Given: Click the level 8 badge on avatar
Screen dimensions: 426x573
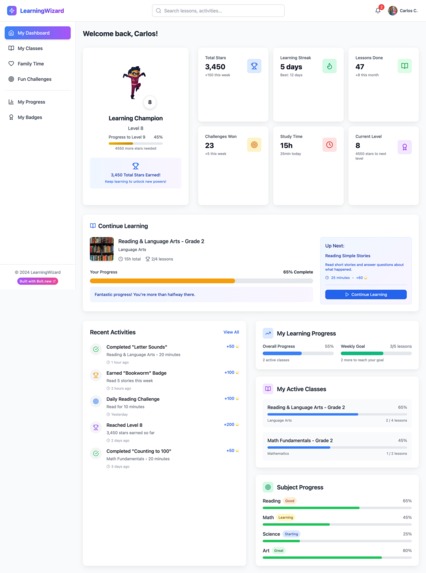Looking at the screenshot, I should (149, 102).
